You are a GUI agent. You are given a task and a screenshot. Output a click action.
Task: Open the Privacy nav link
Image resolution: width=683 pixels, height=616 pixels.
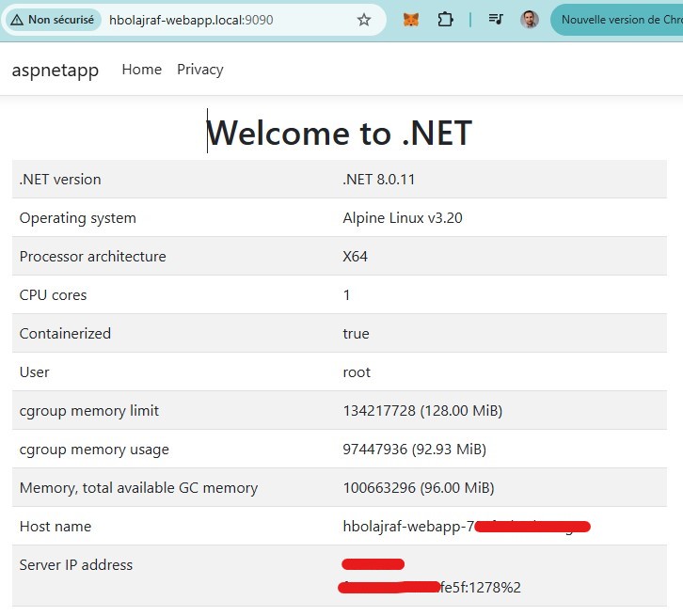[200, 70]
